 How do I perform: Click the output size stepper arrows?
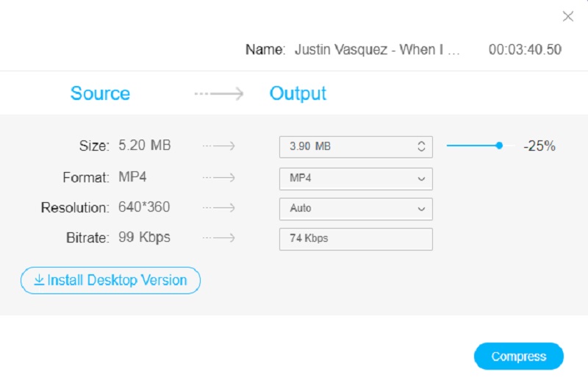pos(421,146)
